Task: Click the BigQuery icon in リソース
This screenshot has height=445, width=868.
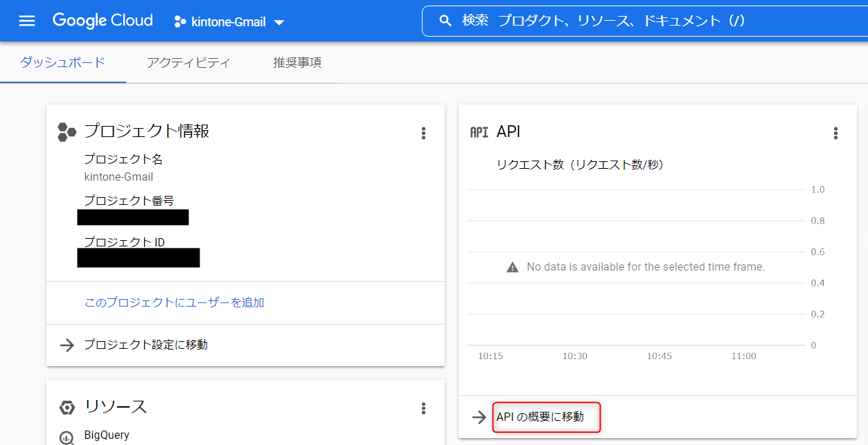Action: coord(67,437)
